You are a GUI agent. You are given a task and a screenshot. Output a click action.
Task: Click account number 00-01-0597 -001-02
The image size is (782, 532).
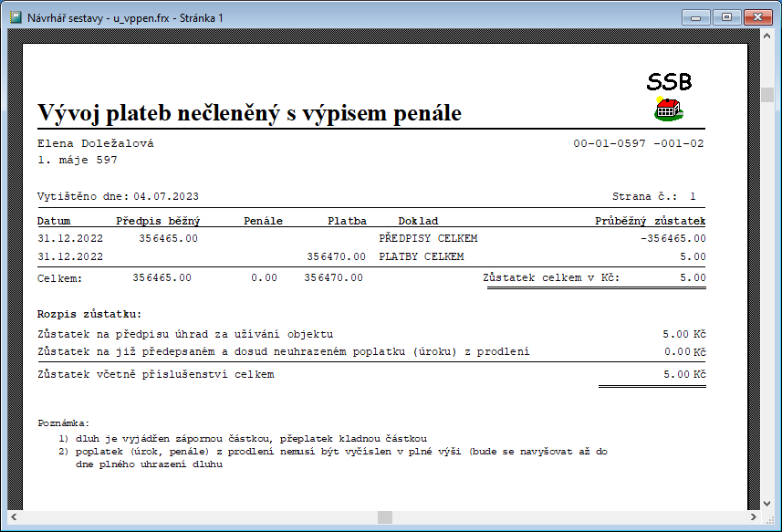click(638, 143)
